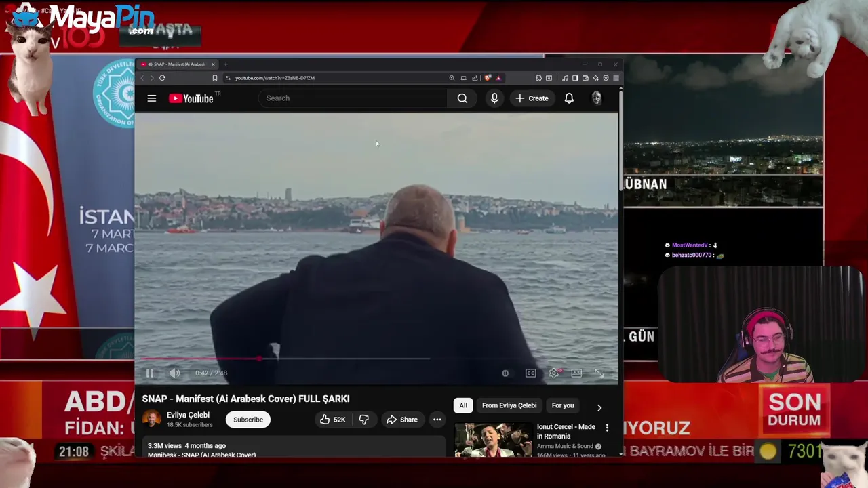
Task: Start voice search with the microphone icon
Action: coord(494,98)
